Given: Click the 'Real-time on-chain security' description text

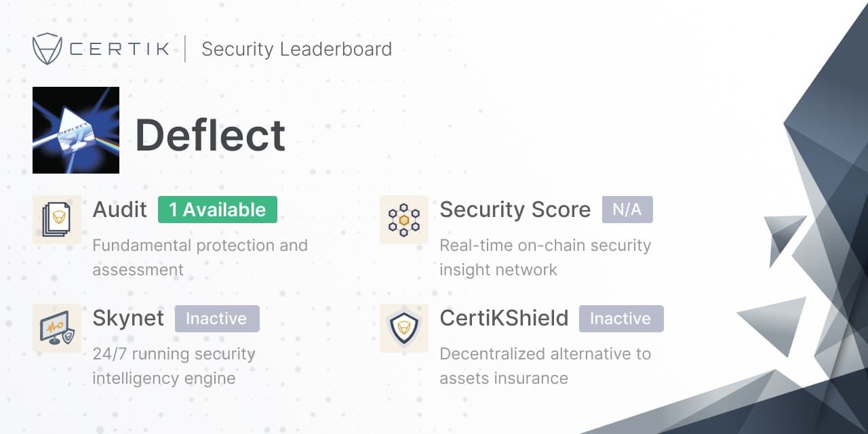Looking at the screenshot, I should tap(545, 245).
